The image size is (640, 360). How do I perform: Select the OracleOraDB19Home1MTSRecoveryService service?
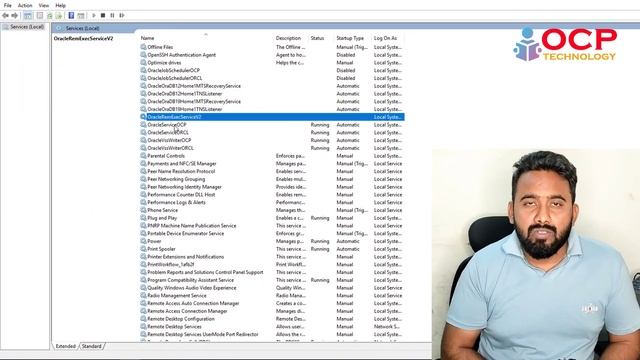pos(194,101)
